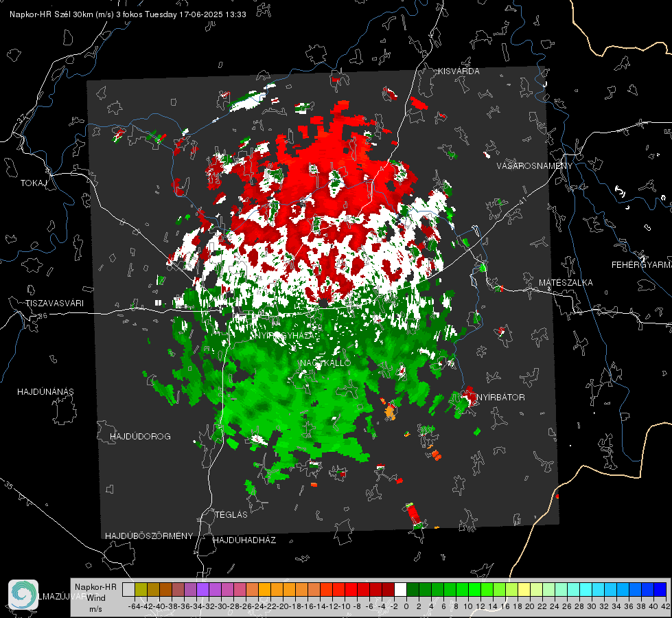672x618 pixels.
Task: Click the white zero-value swatch in the legend
Action: coord(400,589)
